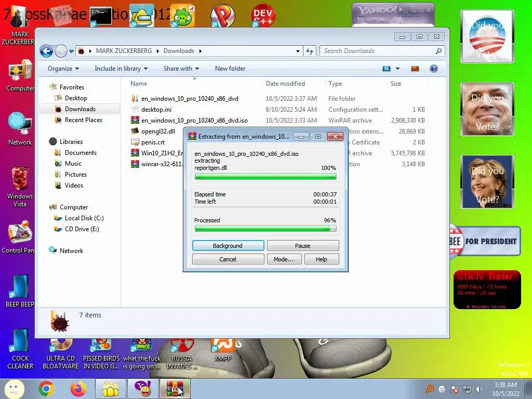Open BEEP BEEP desktop shortcut
The height and width of the screenshot is (399, 532).
pyautogui.click(x=20, y=291)
